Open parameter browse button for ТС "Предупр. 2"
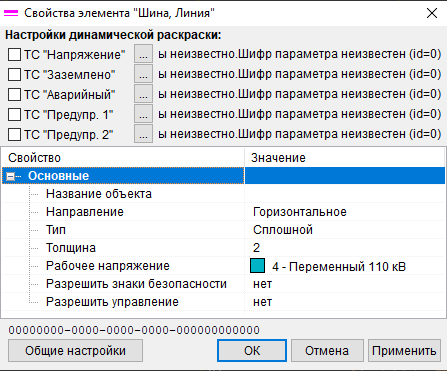 pyautogui.click(x=143, y=134)
